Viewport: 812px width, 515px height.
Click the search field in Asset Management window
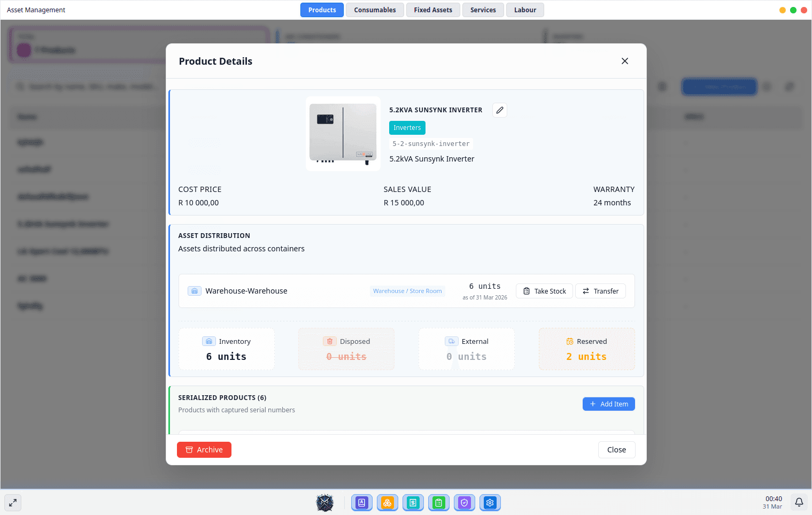[88, 87]
